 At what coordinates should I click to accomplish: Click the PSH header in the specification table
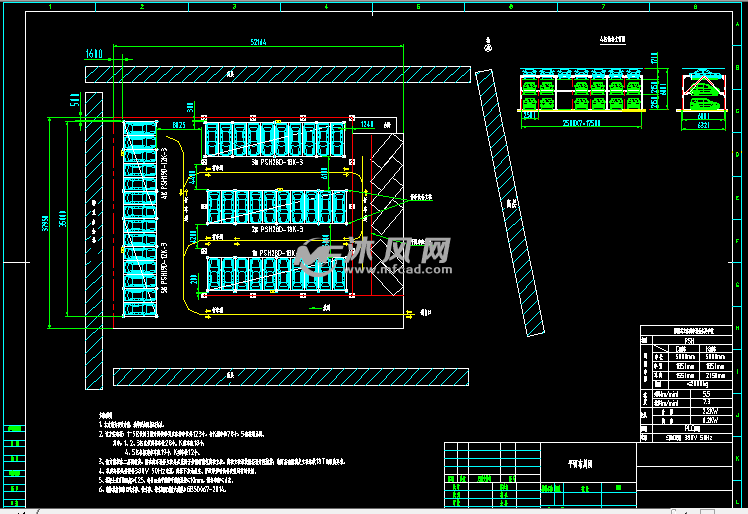pos(689,340)
